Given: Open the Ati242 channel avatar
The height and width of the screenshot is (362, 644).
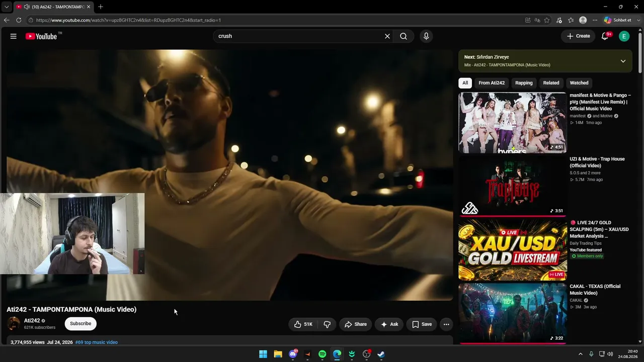Looking at the screenshot, I should click(x=14, y=324).
